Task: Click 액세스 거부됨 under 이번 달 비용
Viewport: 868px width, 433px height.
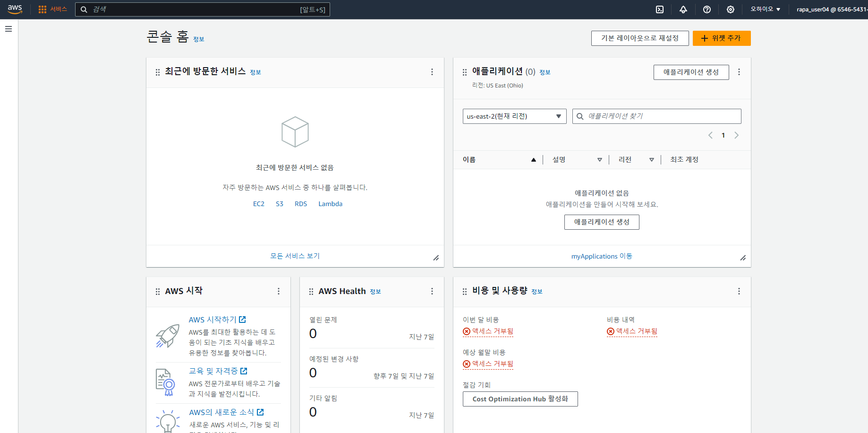Action: click(488, 331)
